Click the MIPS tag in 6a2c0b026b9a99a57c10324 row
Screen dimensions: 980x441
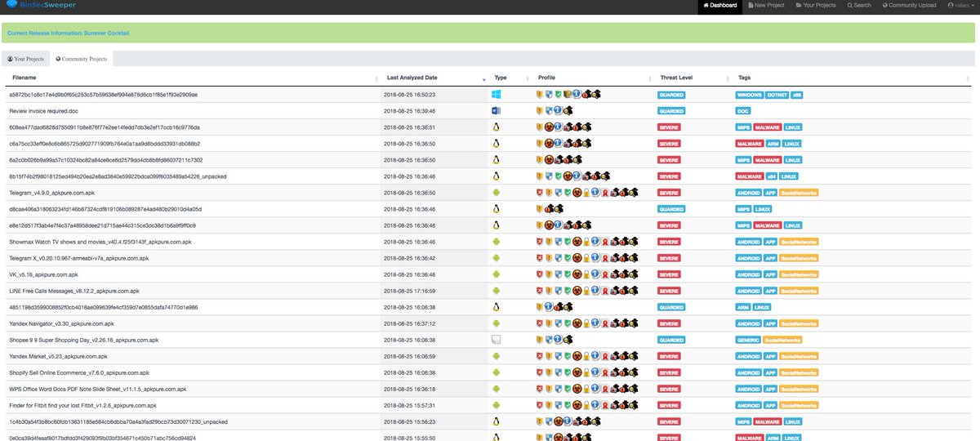coord(743,160)
